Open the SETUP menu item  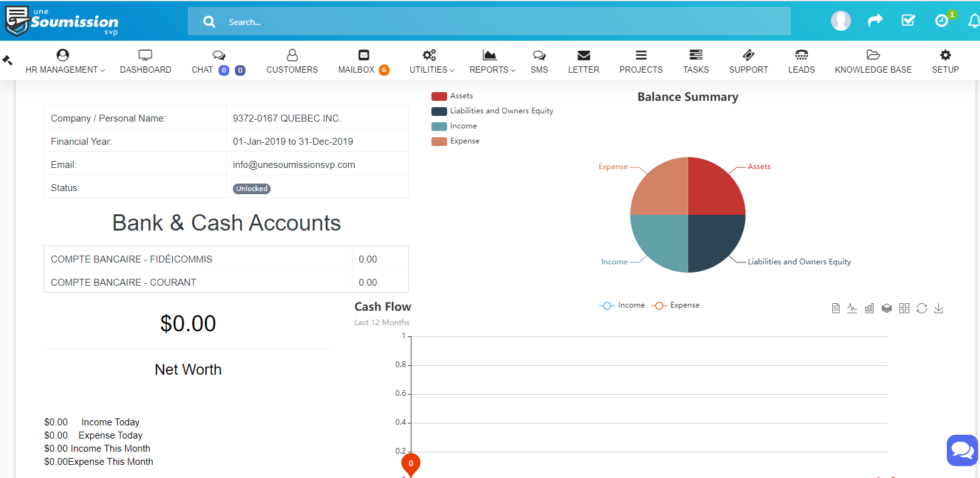click(946, 70)
